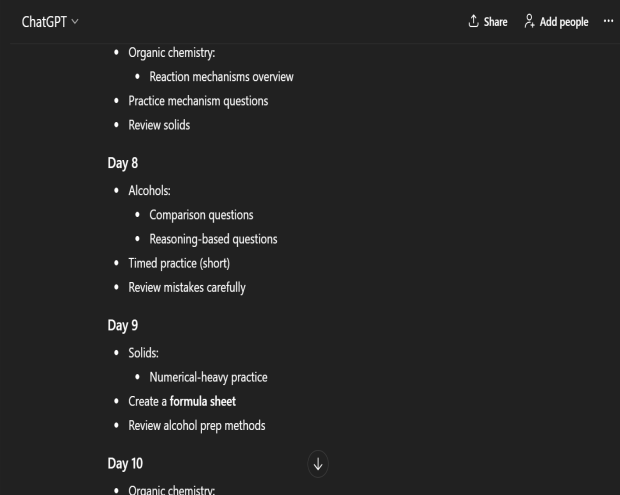Click "Review alcohol prep methods" bullet
The height and width of the screenshot is (495, 620).
pos(196,425)
